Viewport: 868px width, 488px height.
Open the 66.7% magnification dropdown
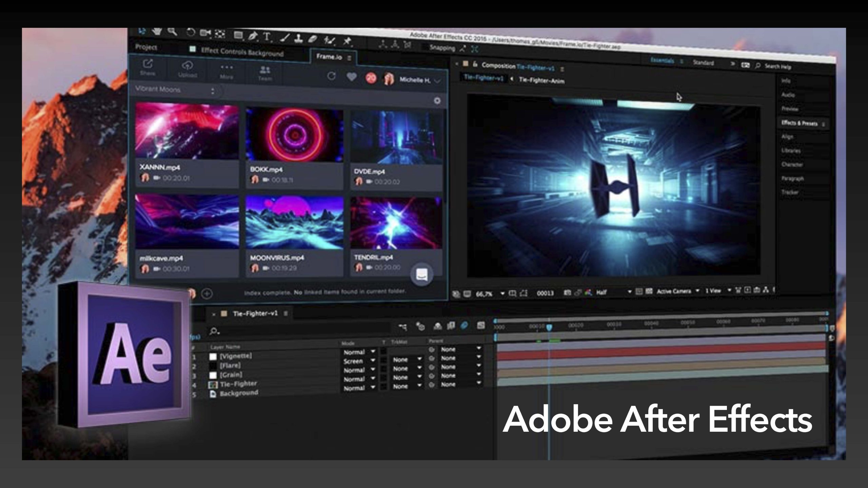point(491,294)
